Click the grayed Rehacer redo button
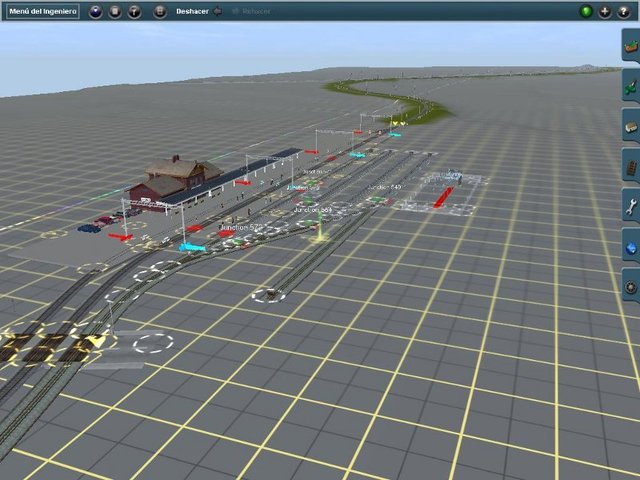 click(x=250, y=11)
